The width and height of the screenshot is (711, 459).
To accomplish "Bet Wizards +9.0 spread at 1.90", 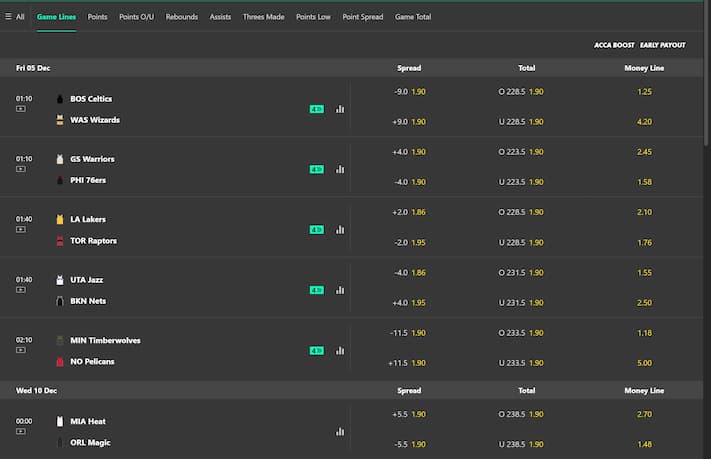I will click(x=409, y=122).
